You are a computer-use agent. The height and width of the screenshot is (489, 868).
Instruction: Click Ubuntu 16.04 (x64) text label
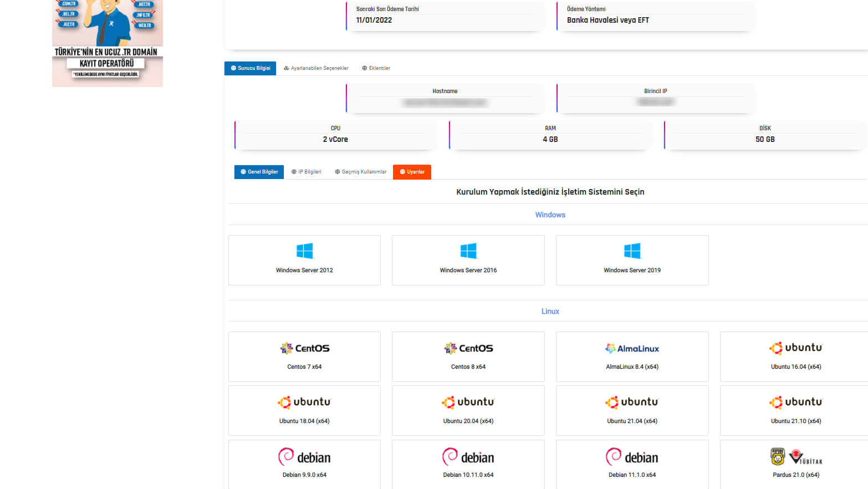click(x=796, y=367)
